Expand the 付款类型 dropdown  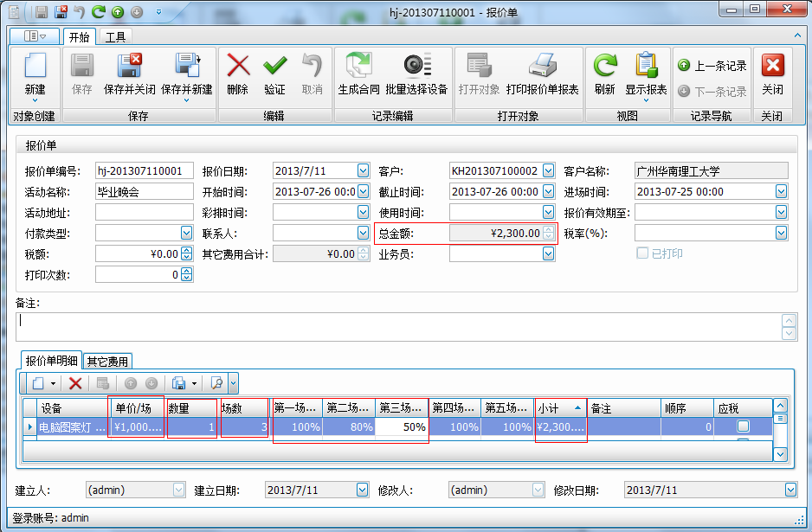tap(186, 233)
